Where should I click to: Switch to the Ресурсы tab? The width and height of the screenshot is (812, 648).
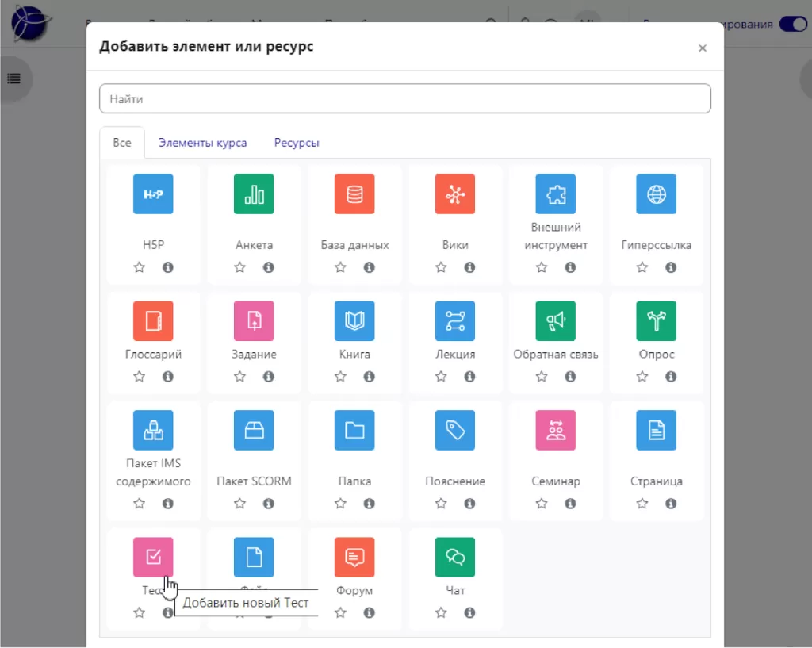297,143
